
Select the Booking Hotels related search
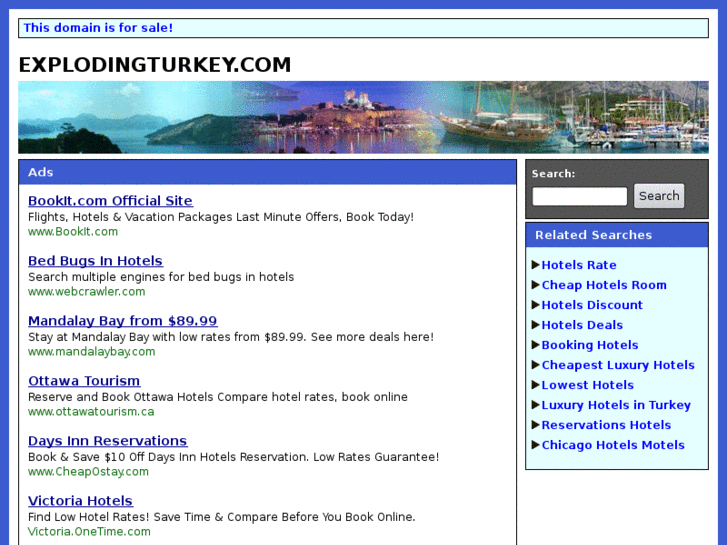click(x=590, y=345)
